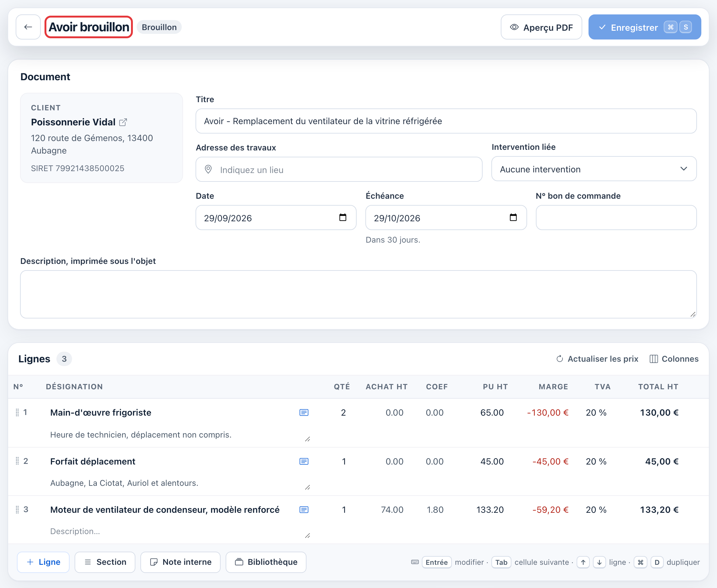Click total 133,20 € in Total HT column
Viewport: 717px width, 588px height.
[x=659, y=510]
